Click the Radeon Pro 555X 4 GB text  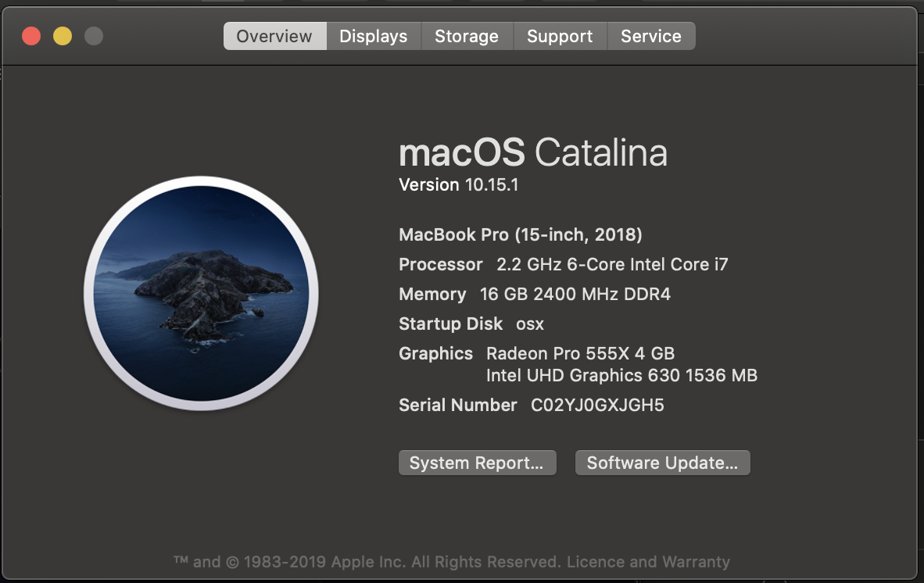[x=581, y=353]
